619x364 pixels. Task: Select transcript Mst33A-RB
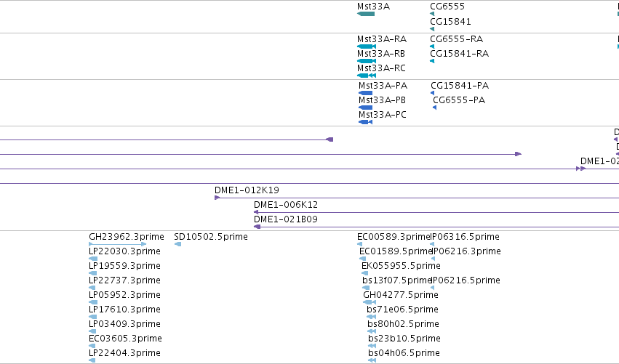point(381,54)
